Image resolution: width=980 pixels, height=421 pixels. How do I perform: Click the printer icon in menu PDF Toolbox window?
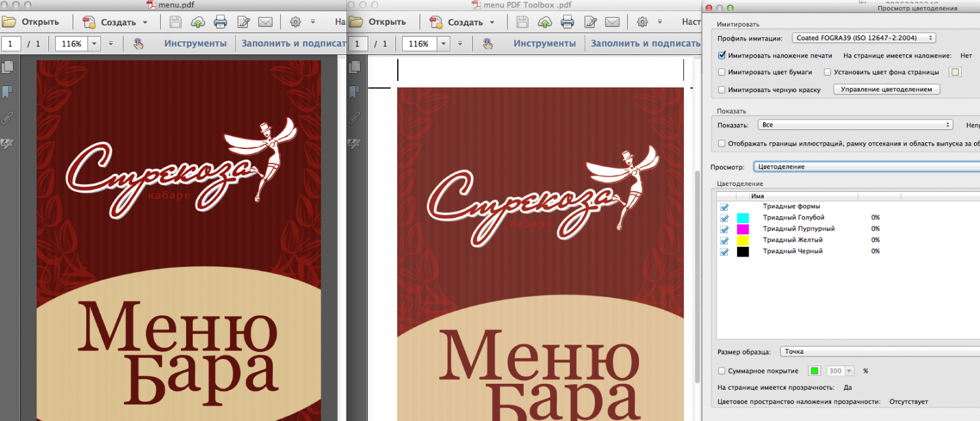point(567,22)
